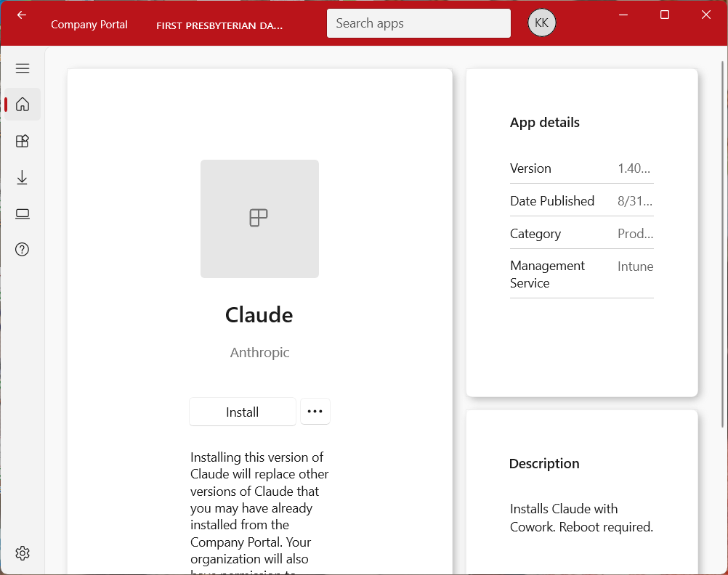The height and width of the screenshot is (575, 728).
Task: Click the First Presbyterian organization name
Action: click(x=219, y=25)
